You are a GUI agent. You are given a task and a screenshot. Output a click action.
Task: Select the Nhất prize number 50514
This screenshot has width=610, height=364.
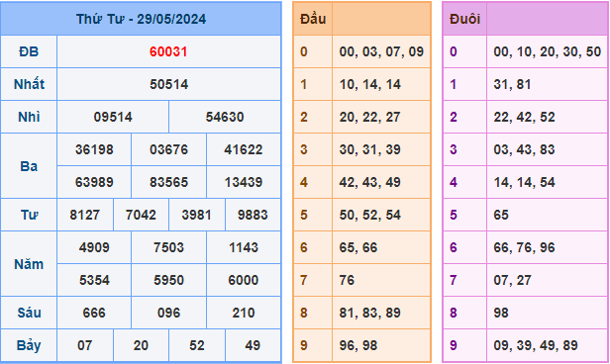click(x=168, y=84)
